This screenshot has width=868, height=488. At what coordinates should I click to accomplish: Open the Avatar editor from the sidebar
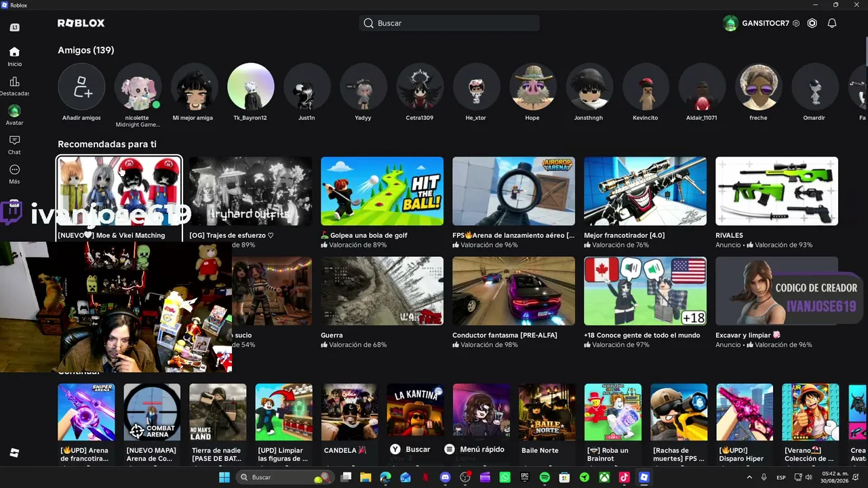click(x=14, y=115)
